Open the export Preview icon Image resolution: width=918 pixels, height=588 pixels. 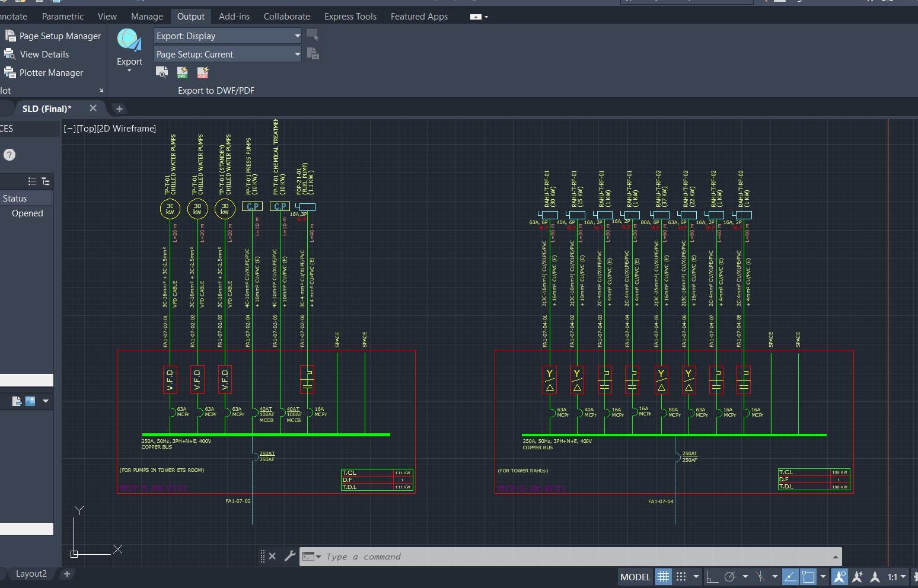point(161,72)
